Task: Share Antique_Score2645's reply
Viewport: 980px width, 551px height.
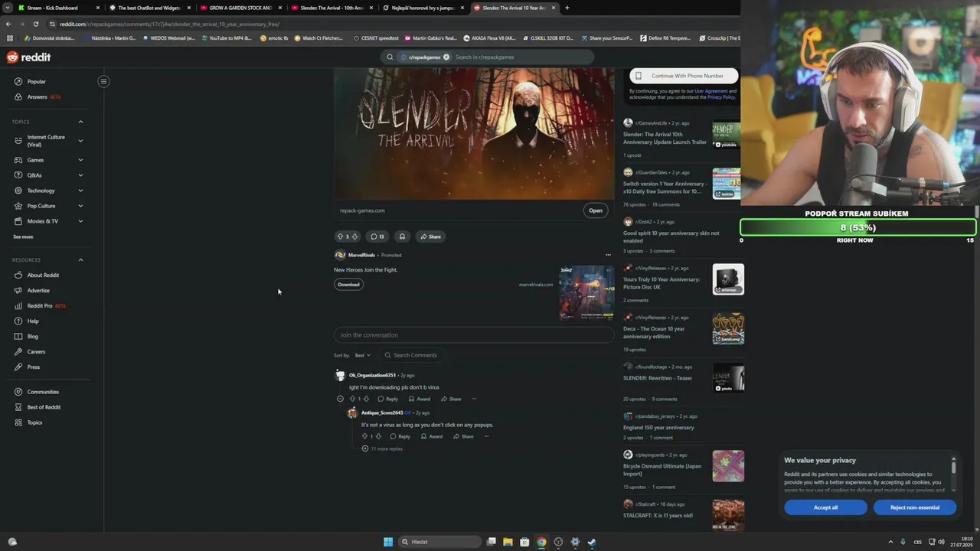Action: pos(463,436)
